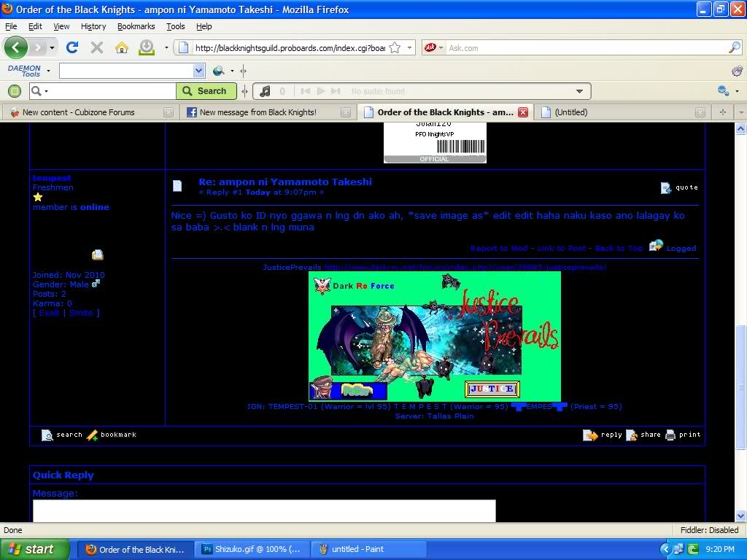Open the Downloads arrow icon
The image size is (747, 560).
click(147, 47)
